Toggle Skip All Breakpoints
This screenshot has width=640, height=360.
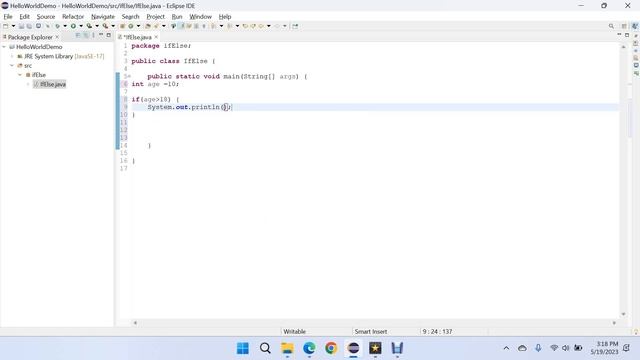coord(47,26)
